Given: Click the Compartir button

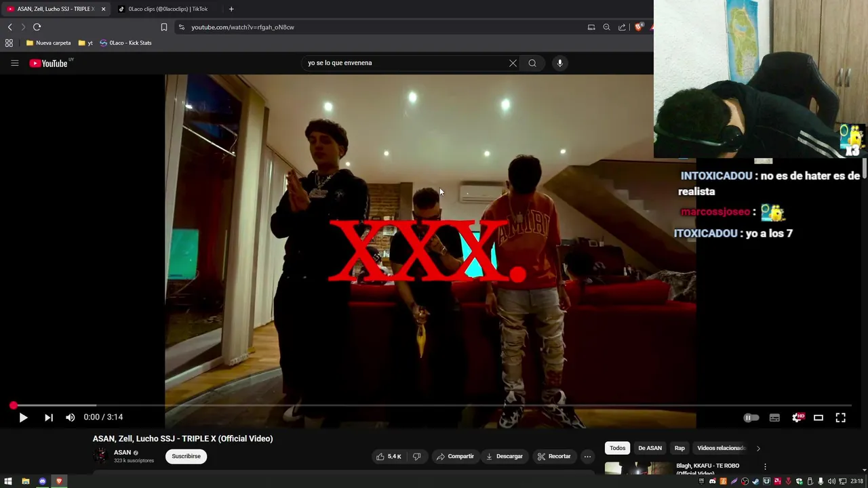Looking at the screenshot, I should coord(455,457).
